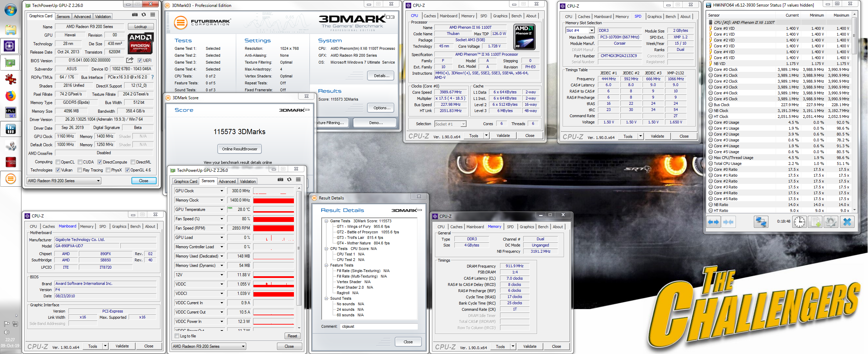Open Graphics tab in CPU-Z Memory window

pos(527,227)
